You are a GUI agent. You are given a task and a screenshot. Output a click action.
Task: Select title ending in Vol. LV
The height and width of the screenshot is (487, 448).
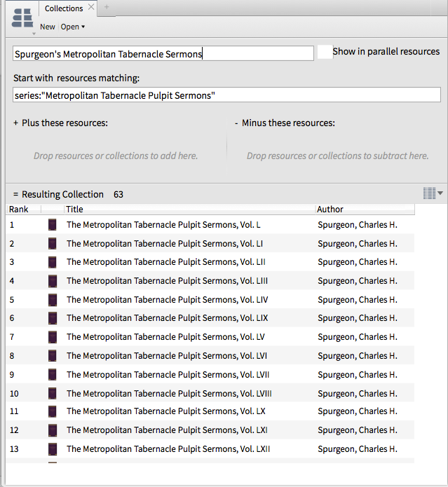[165, 337]
